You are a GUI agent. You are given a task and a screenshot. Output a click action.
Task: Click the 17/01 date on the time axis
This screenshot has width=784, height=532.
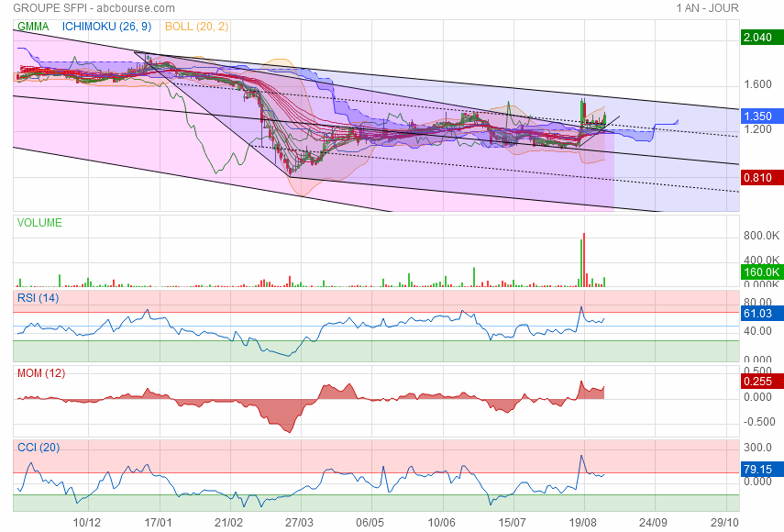158,523
